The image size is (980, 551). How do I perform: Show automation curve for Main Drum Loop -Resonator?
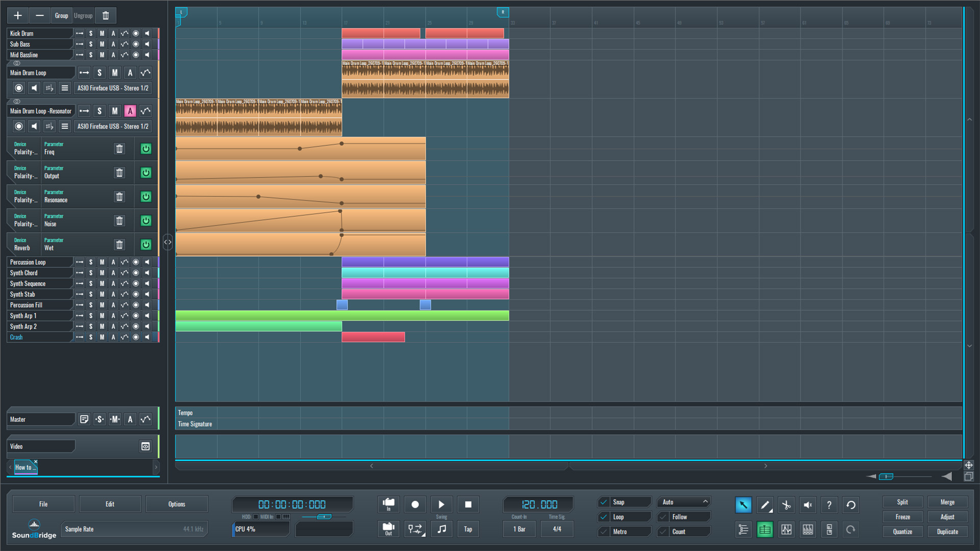click(x=145, y=111)
